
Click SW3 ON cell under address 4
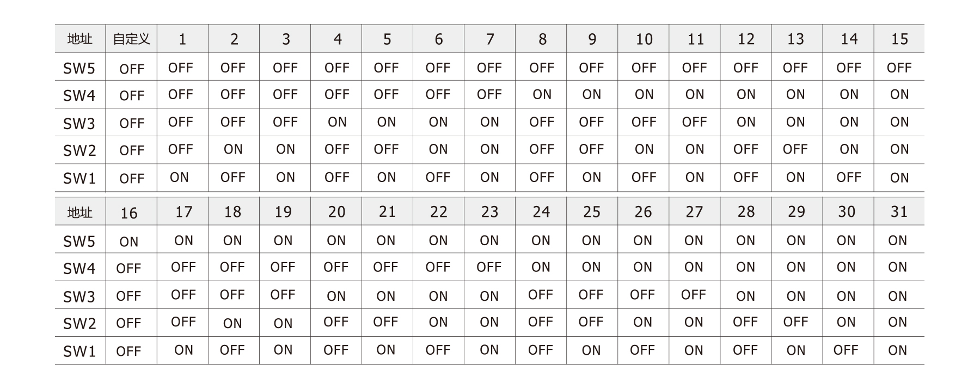[x=337, y=122]
